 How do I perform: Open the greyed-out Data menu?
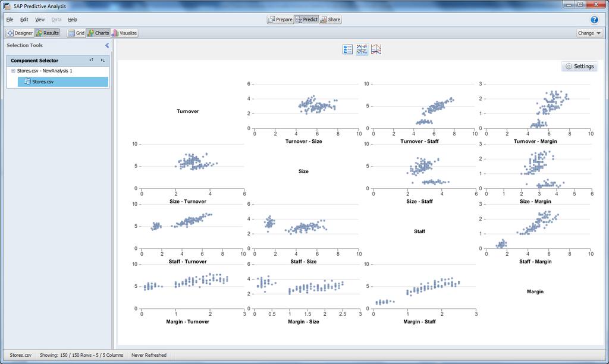[x=56, y=20]
